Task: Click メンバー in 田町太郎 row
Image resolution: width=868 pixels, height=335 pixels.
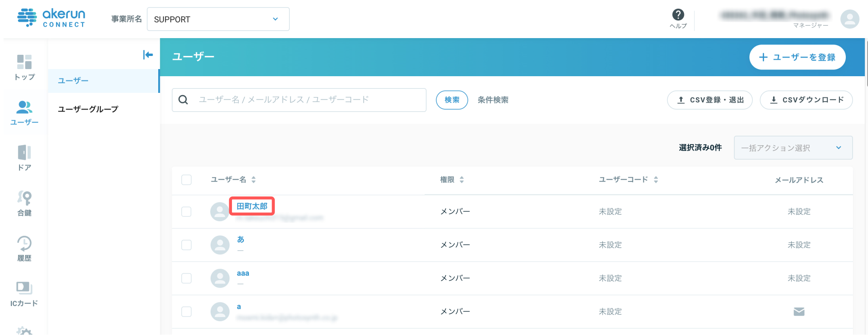Action: tap(455, 212)
